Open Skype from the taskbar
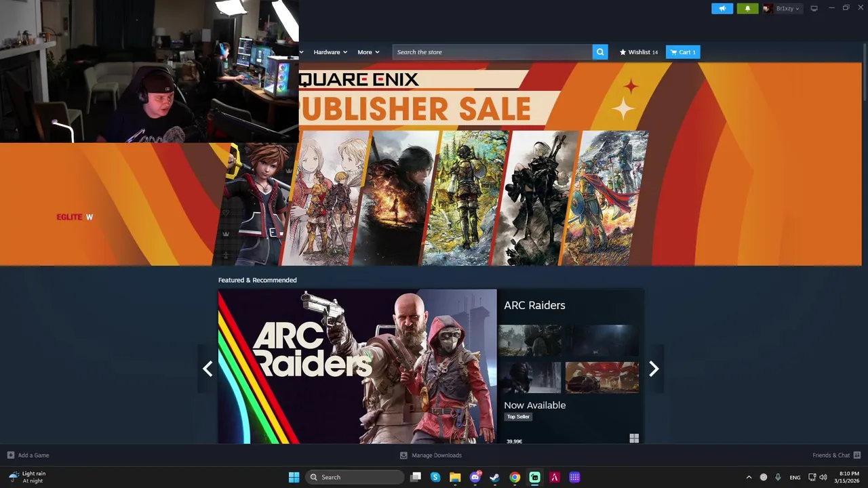Screen dimensions: 868x488 tap(435, 477)
